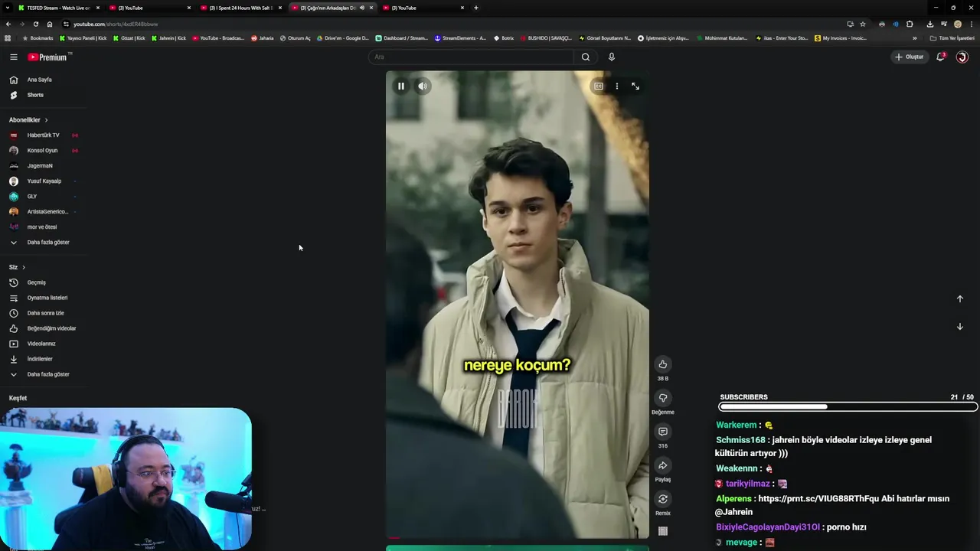The width and height of the screenshot is (980, 551).
Task: Start voice search with the microphone
Action: pyautogui.click(x=611, y=57)
